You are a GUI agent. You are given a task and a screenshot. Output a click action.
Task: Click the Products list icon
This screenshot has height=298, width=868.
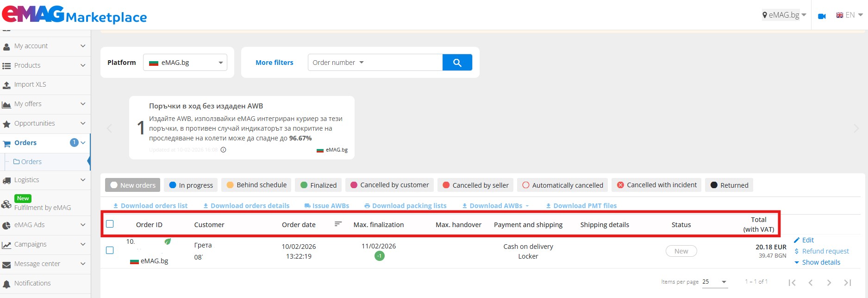pyautogui.click(x=6, y=66)
